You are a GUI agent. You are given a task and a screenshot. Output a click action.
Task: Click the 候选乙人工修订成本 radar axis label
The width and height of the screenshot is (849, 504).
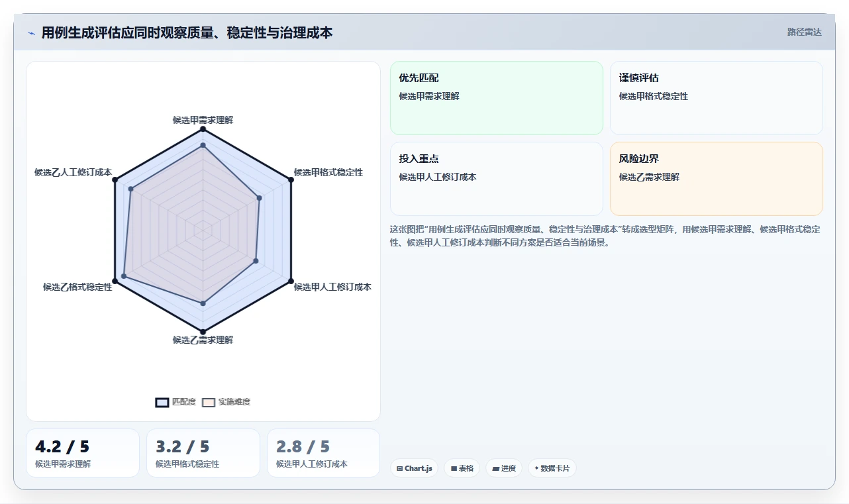73,172
